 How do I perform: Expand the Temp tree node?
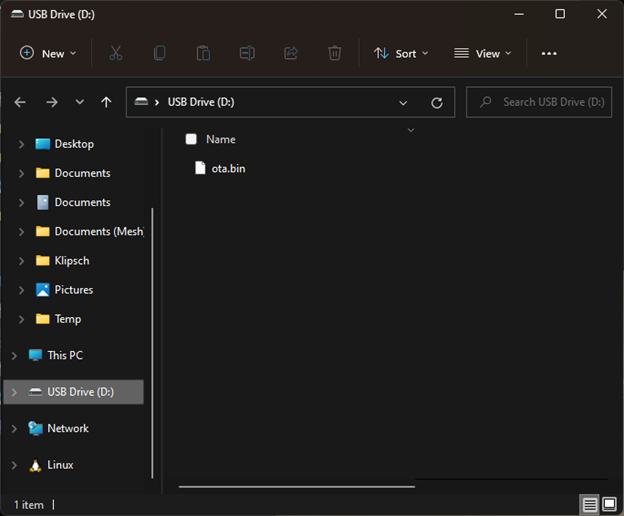pyautogui.click(x=21, y=319)
